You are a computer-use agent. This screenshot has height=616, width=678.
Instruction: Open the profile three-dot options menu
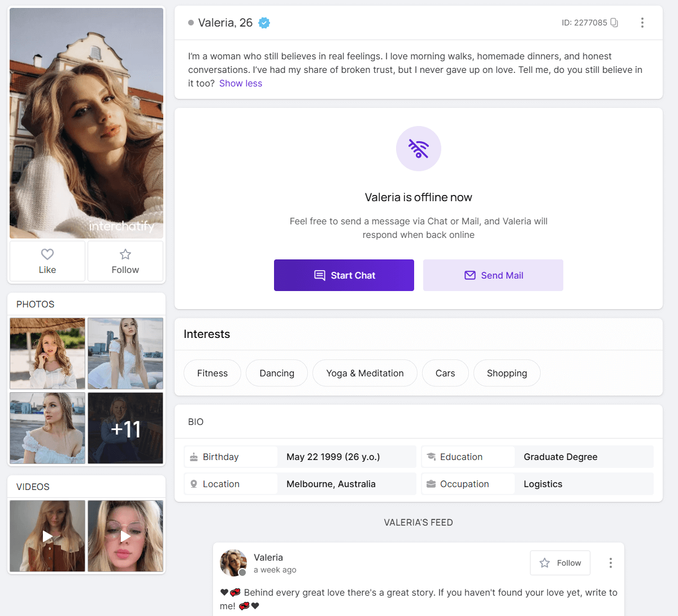[642, 23]
